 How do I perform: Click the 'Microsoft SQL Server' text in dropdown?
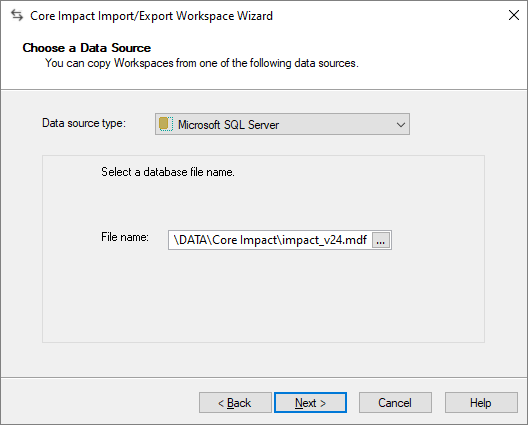228,125
